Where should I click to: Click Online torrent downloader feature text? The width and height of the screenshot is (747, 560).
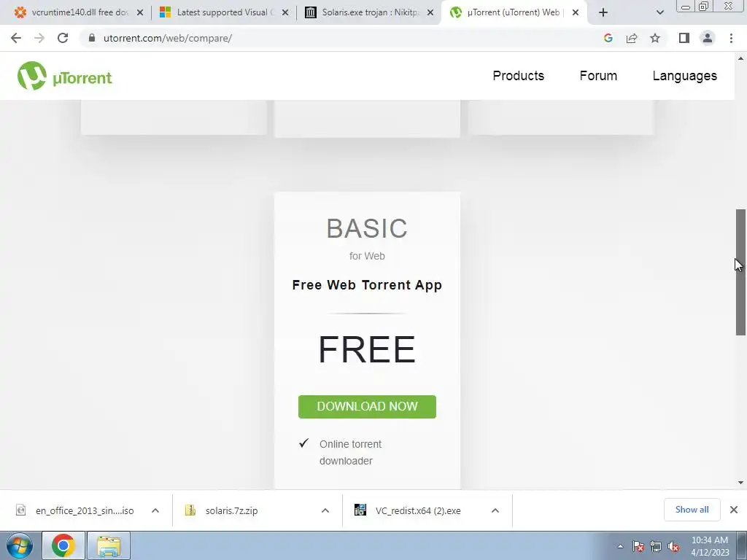coord(351,452)
